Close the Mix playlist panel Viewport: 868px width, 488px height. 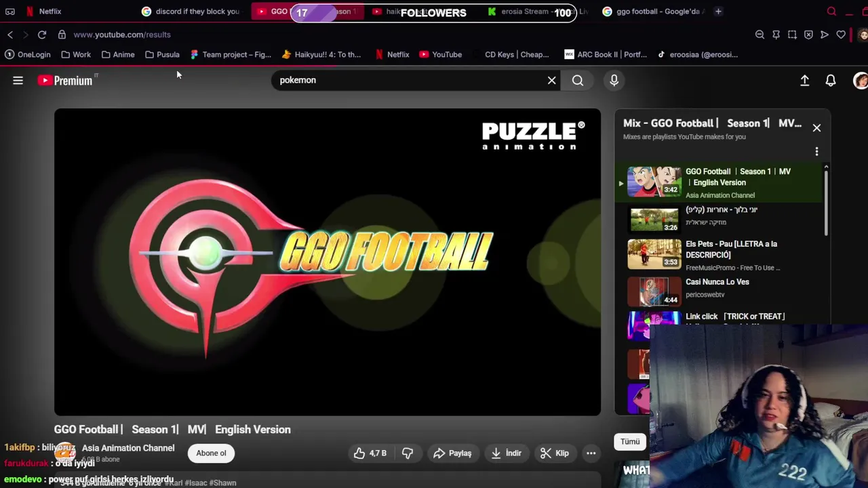click(816, 128)
